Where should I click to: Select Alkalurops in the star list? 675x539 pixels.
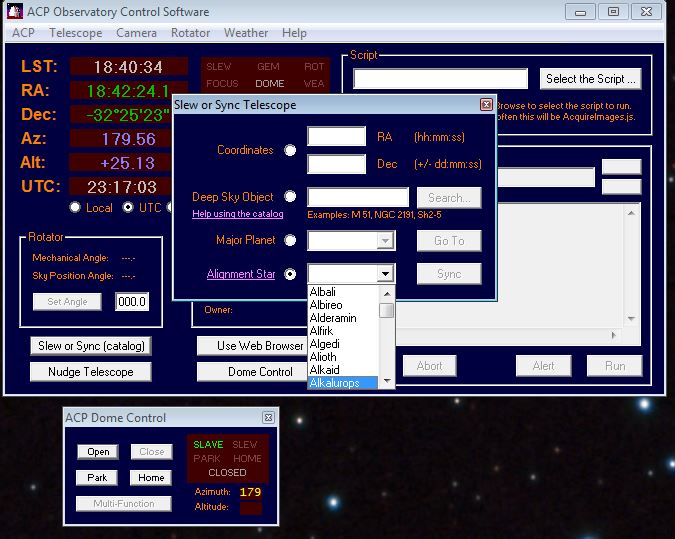tap(341, 382)
